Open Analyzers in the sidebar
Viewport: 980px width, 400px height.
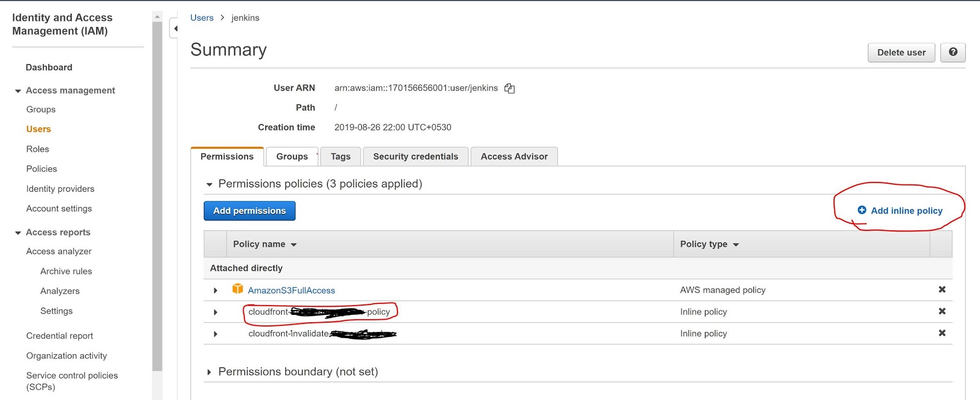click(60, 291)
